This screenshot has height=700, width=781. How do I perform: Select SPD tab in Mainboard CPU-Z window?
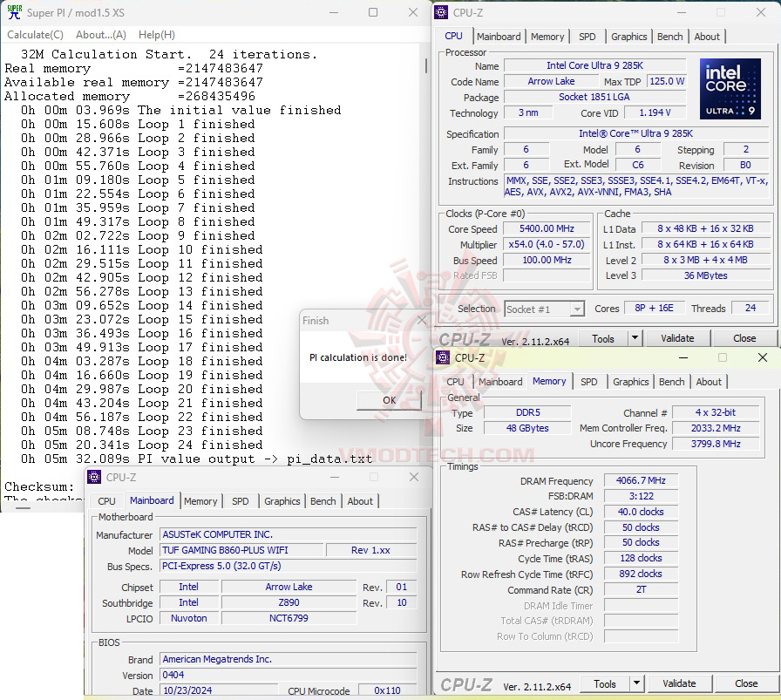[x=240, y=501]
